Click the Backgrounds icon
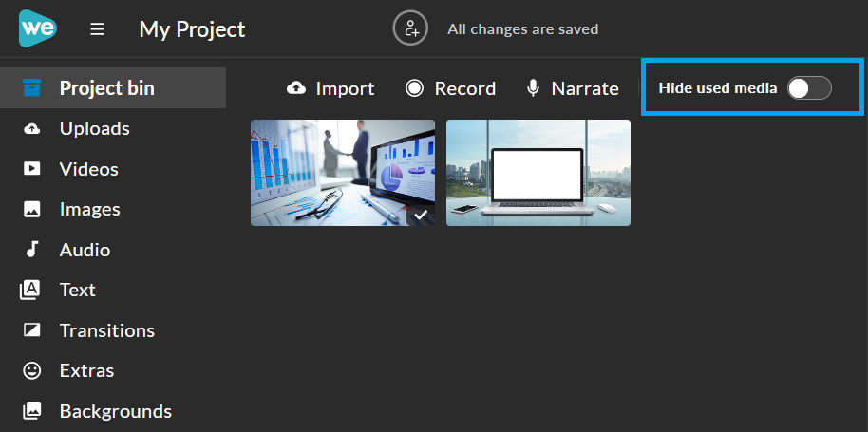The image size is (868, 432). pos(32,411)
